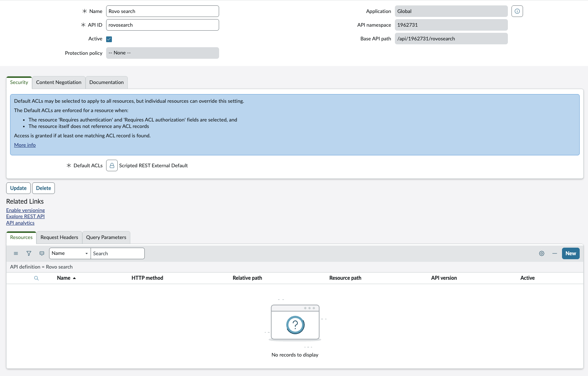Toggle the Active checkbox
The image size is (588, 376).
point(109,39)
